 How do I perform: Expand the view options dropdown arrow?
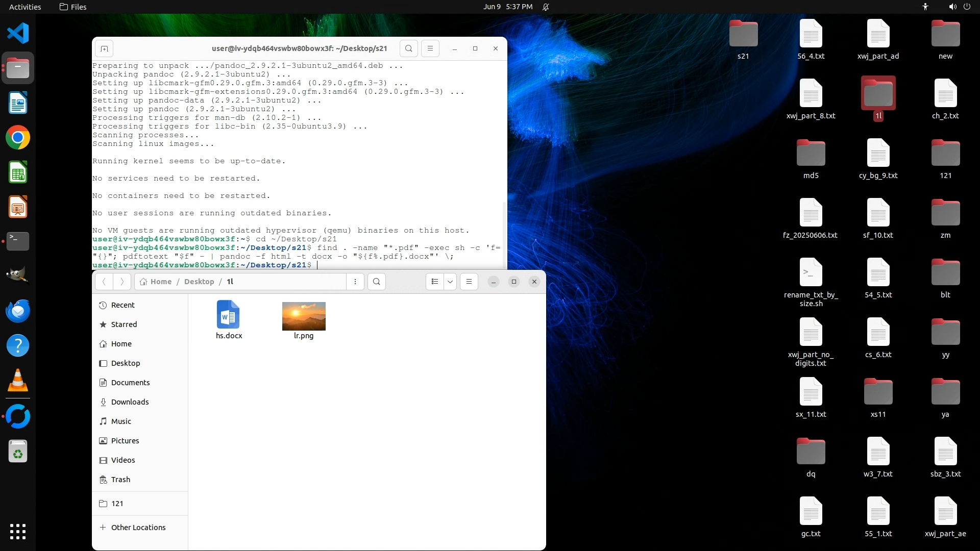tap(450, 282)
